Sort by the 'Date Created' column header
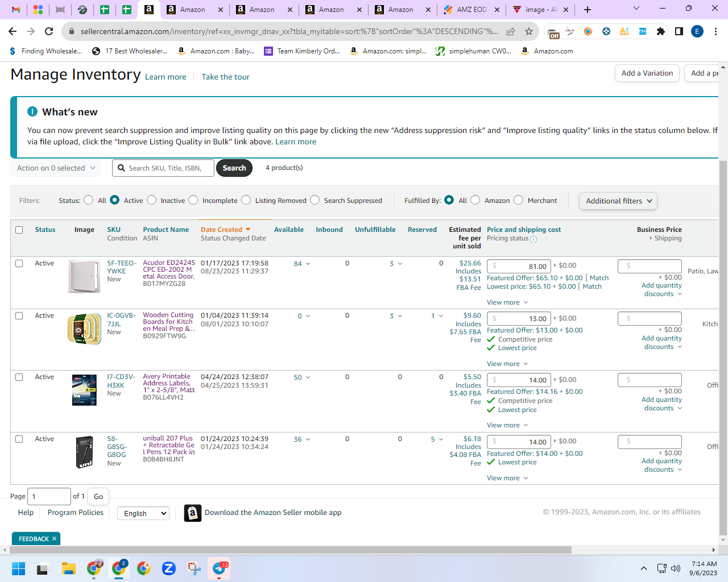This screenshot has height=582, width=728. [x=225, y=230]
